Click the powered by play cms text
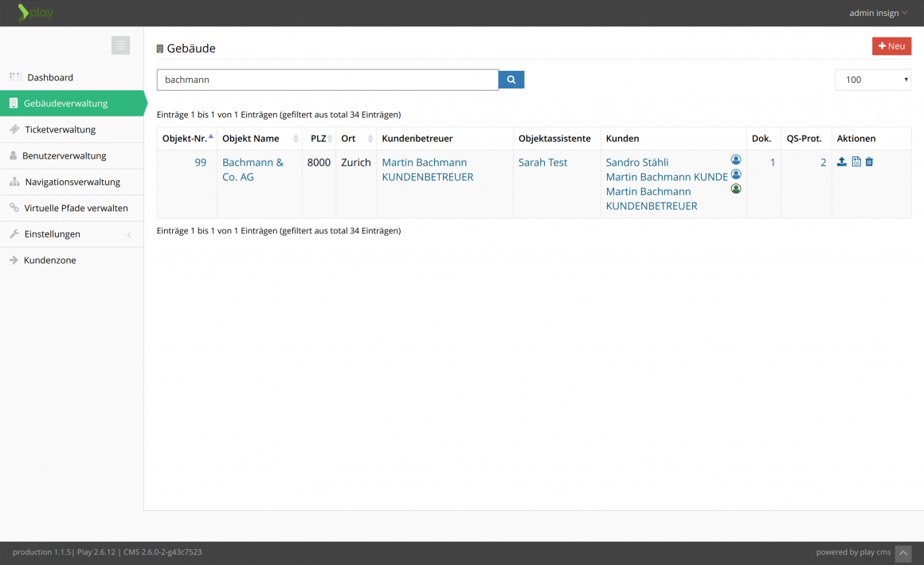Screen dimensions: 924x565 [853, 552]
